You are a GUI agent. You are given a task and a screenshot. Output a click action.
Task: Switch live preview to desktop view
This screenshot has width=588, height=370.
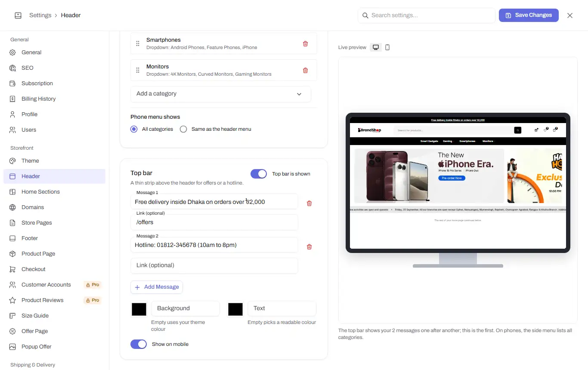tap(376, 47)
